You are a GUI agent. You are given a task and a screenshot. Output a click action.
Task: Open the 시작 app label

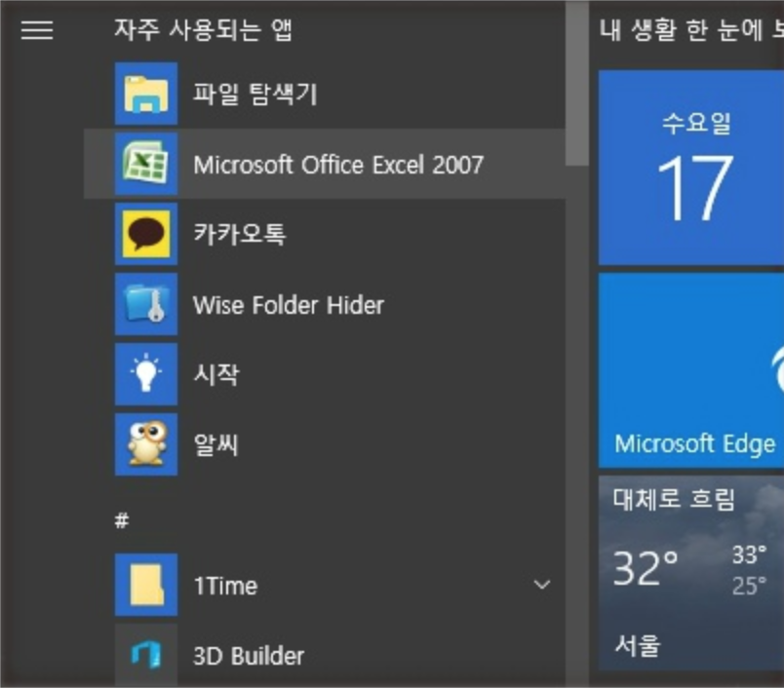pos(216,374)
